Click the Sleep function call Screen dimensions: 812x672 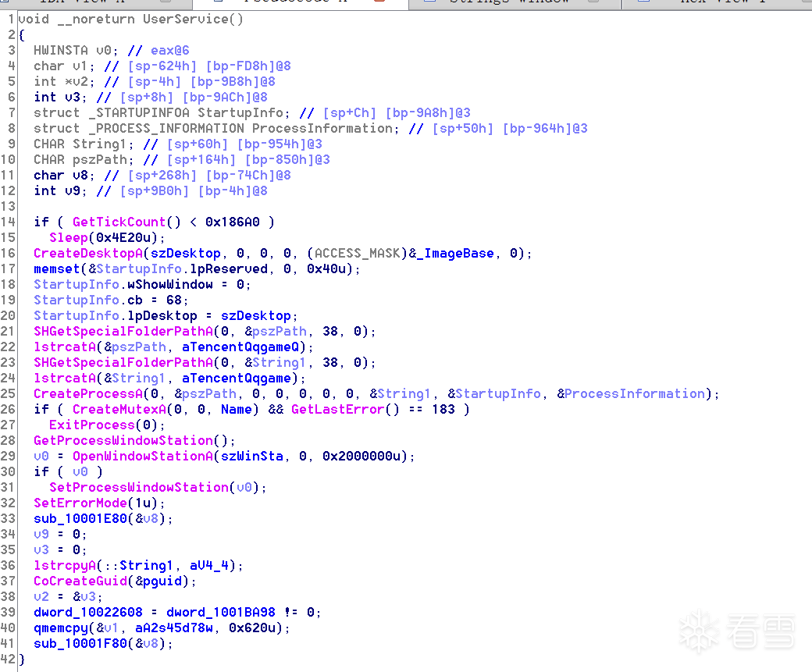tap(69, 237)
